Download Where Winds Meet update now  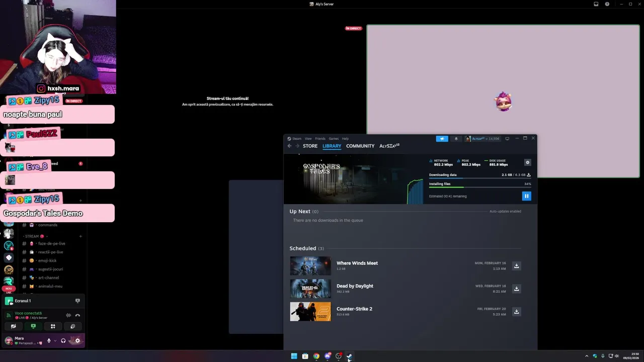(x=516, y=266)
